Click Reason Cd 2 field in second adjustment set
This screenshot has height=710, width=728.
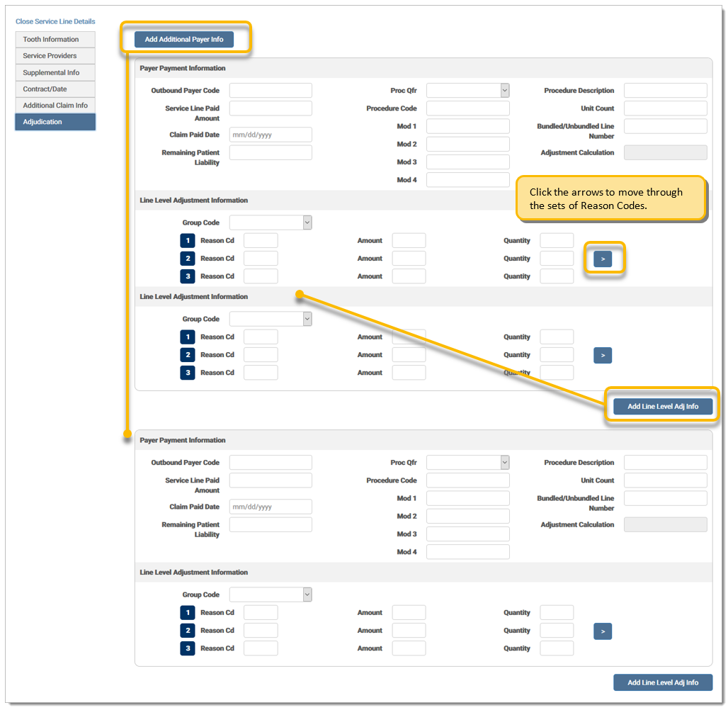261,354
